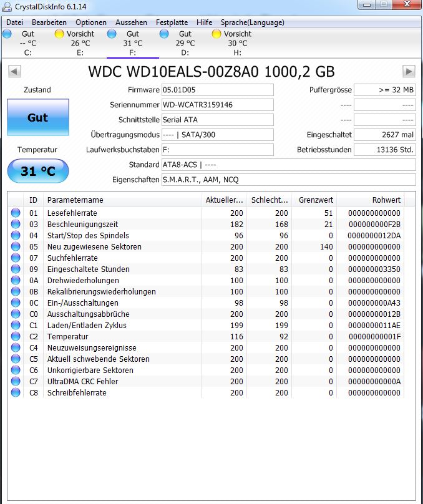Select the UltraDMA CRC Fehler row
The width and height of the screenshot is (423, 504).
[206, 381]
